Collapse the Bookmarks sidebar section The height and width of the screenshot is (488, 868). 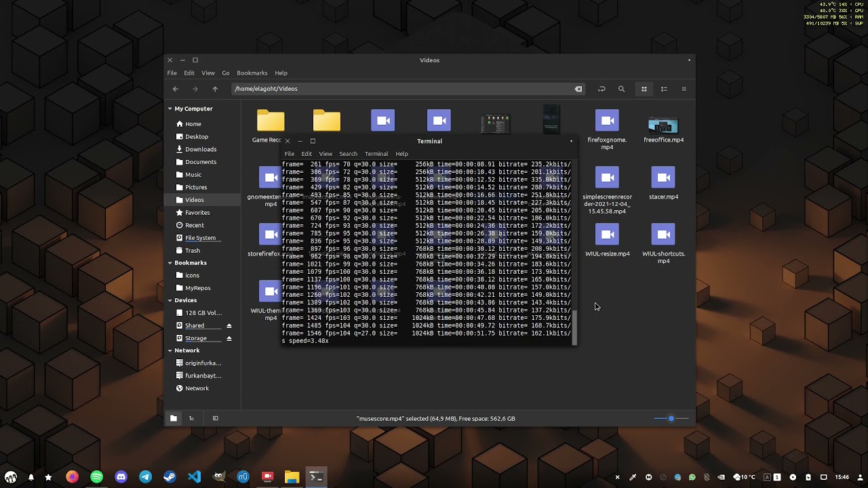(x=170, y=263)
